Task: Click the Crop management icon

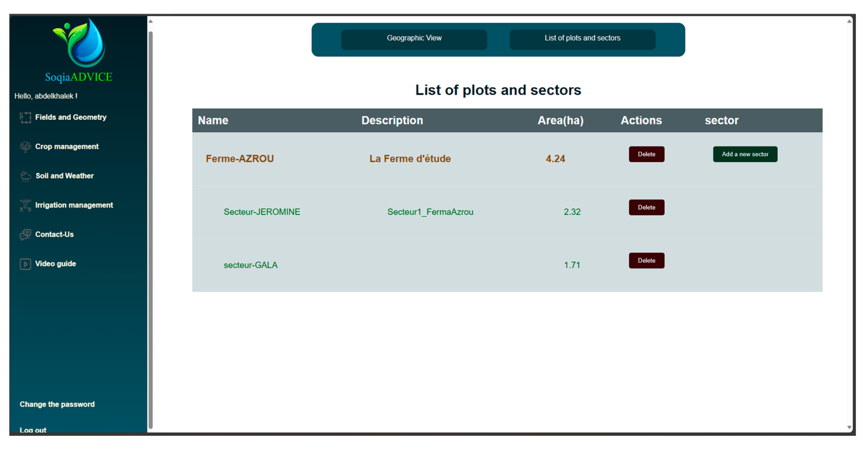Action: coord(25,146)
